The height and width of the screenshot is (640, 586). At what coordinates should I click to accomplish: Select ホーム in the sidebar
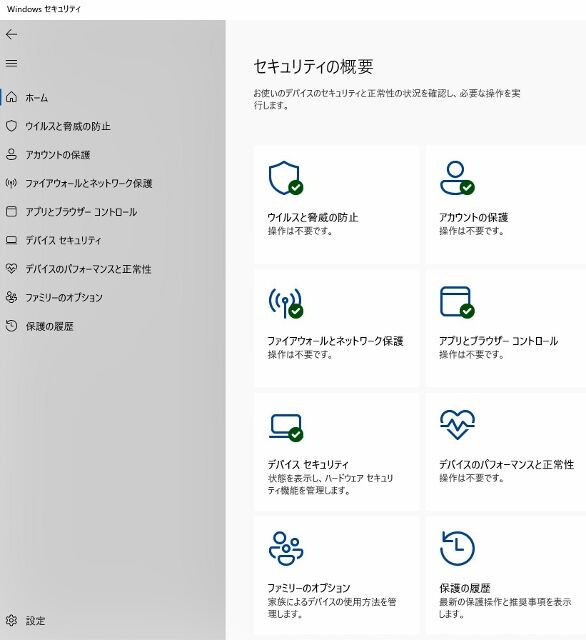point(37,98)
